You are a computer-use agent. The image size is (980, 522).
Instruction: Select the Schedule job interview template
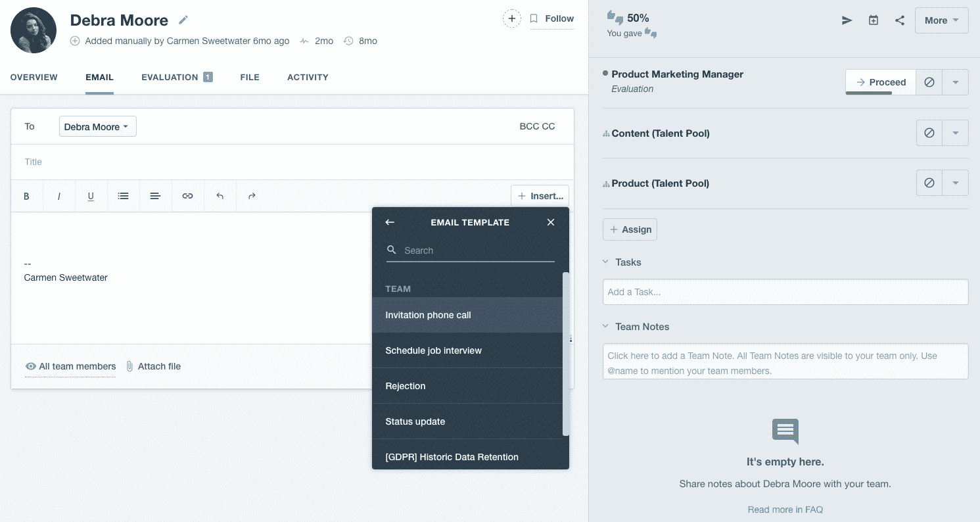pos(434,350)
